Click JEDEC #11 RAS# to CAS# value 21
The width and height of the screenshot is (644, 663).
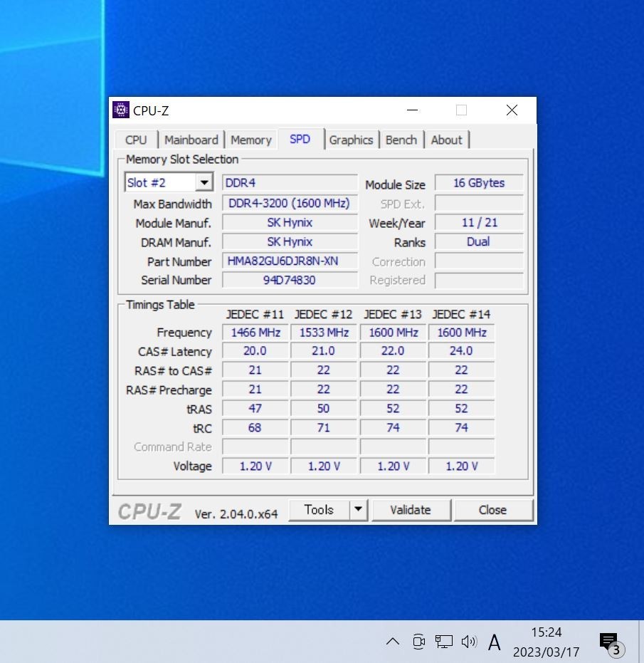pyautogui.click(x=255, y=370)
